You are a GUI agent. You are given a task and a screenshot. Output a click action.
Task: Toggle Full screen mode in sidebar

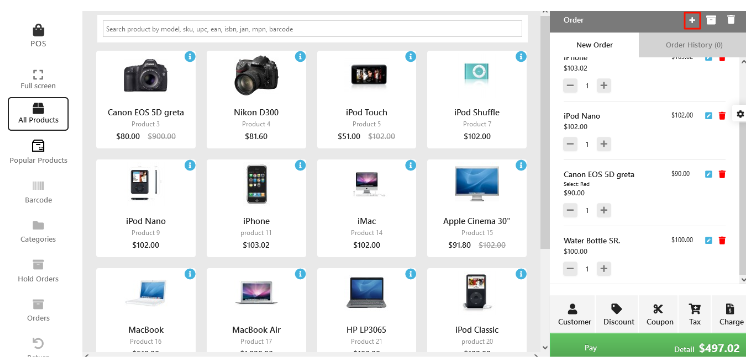[x=38, y=79]
